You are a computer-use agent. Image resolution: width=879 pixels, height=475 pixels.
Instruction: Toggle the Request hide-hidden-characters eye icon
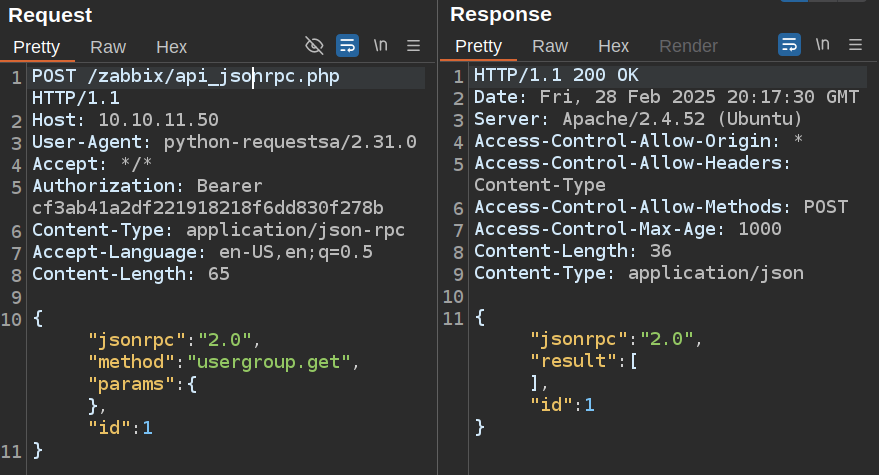tap(314, 45)
